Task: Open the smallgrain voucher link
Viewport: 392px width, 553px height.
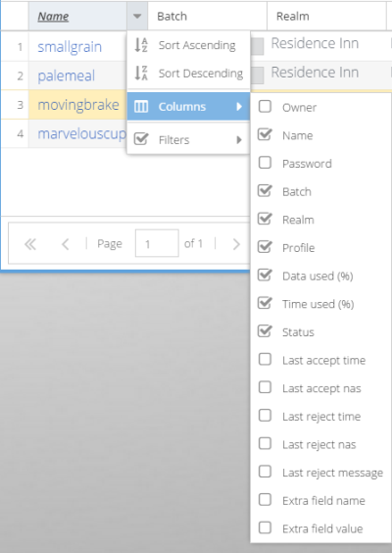Action: point(70,47)
